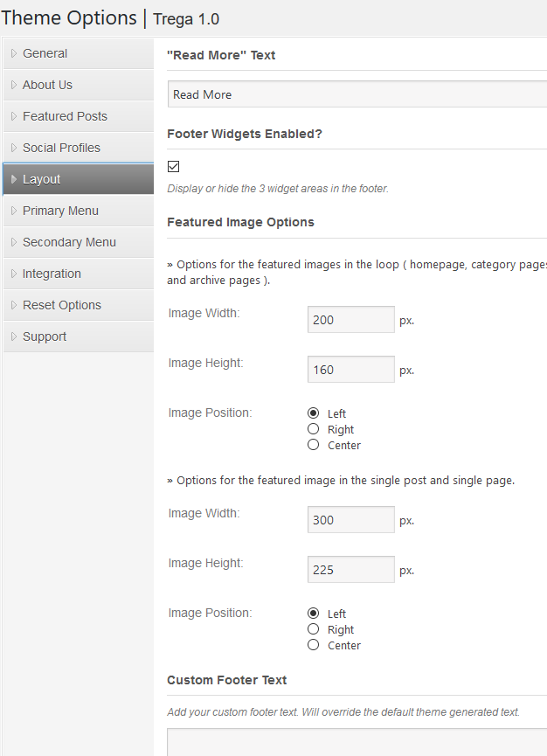Click the Read More text field

coord(357,94)
